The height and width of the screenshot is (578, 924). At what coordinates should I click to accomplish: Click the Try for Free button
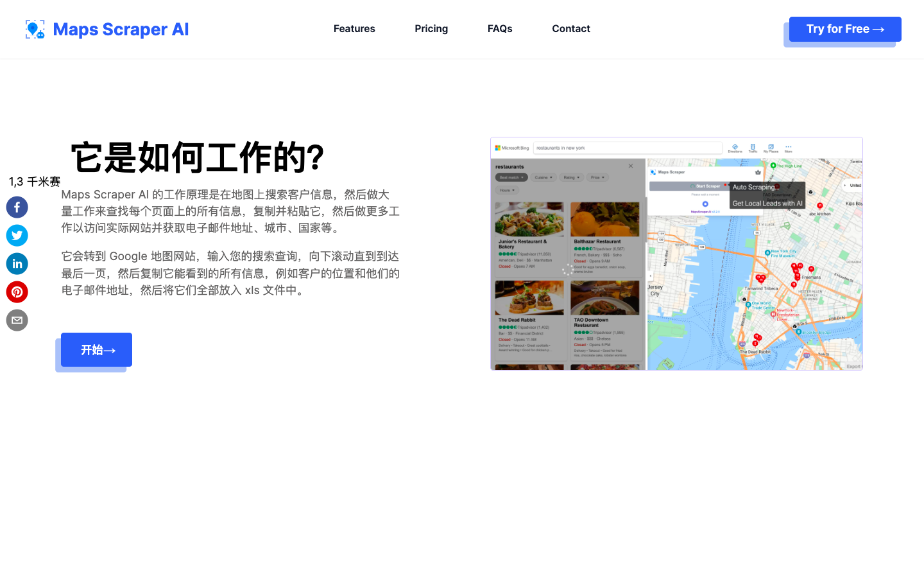pos(845,30)
